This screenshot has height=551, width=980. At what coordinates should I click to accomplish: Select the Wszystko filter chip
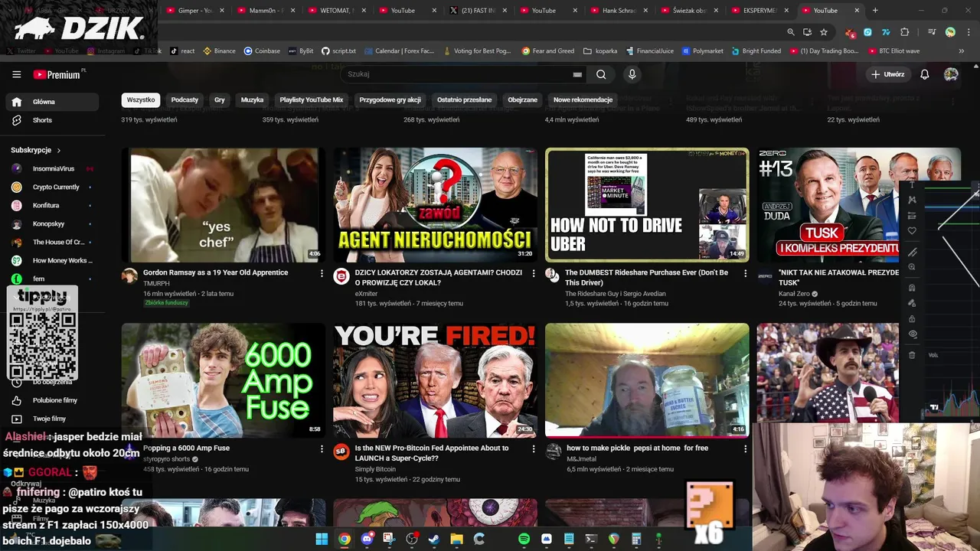[141, 99]
